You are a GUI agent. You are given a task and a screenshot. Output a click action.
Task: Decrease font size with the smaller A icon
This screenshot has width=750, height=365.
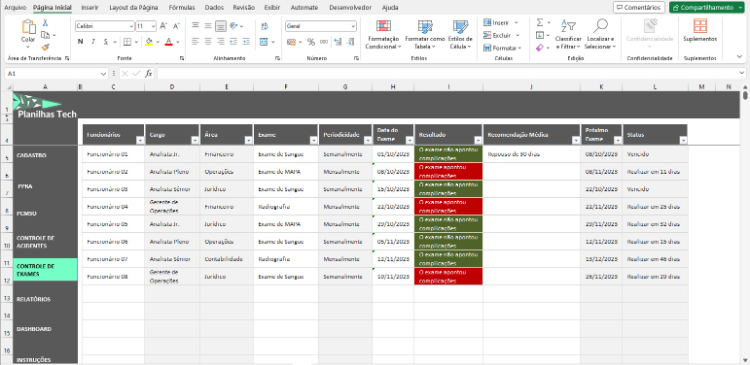pyautogui.click(x=176, y=26)
